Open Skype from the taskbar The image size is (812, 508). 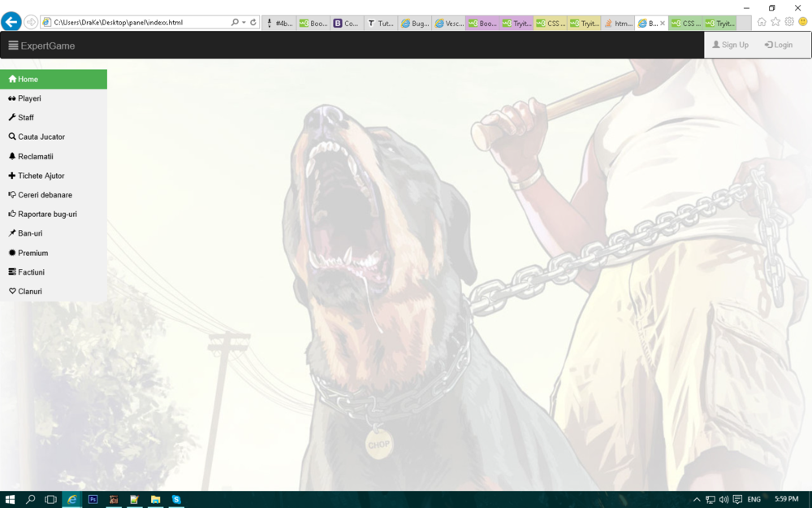coord(176,499)
